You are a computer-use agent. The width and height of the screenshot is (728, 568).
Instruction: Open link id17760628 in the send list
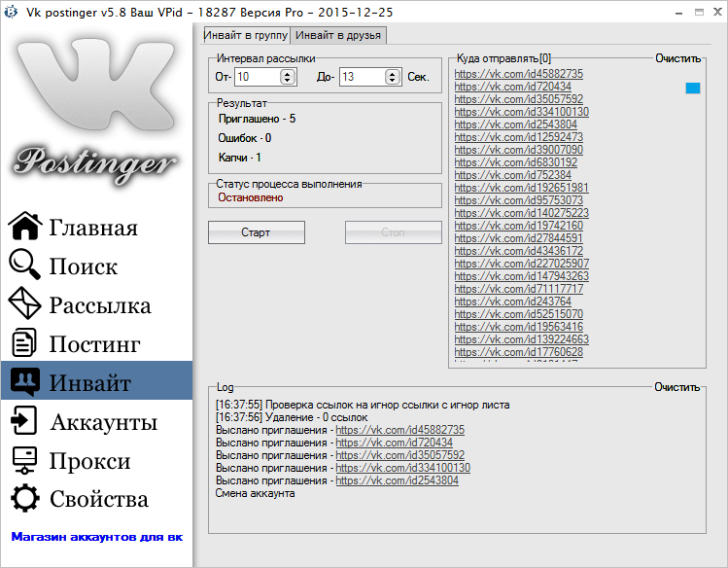[x=519, y=352]
